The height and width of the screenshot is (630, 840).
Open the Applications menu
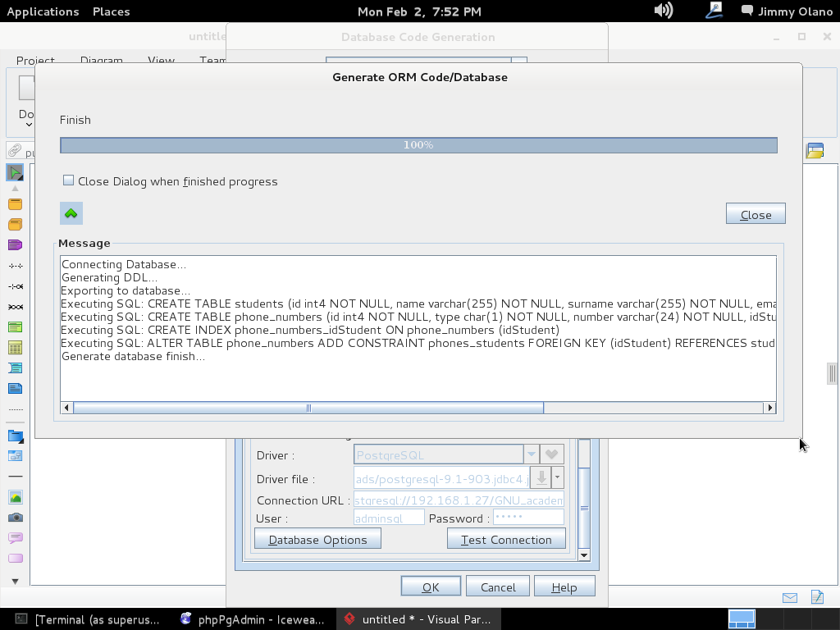pyautogui.click(x=43, y=11)
